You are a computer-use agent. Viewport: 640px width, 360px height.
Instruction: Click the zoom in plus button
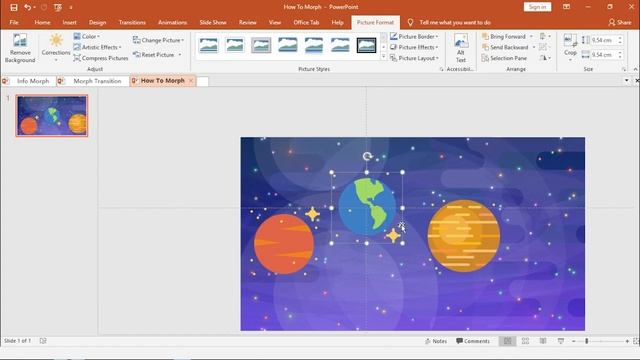tap(627, 341)
